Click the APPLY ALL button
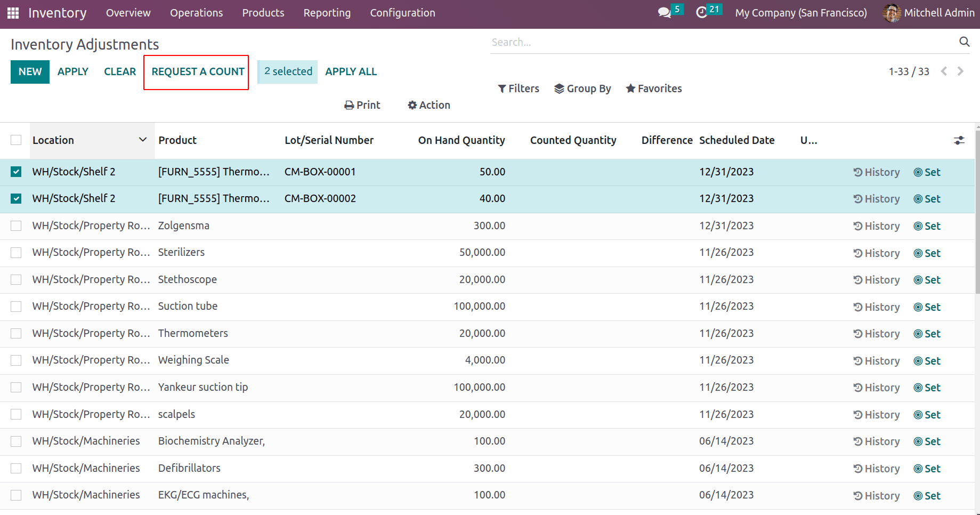 351,71
